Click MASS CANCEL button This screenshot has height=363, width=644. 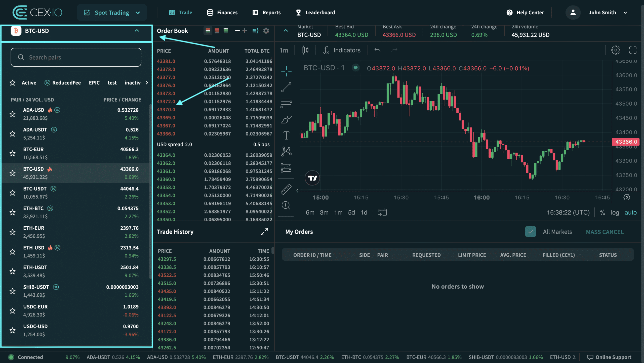point(605,232)
